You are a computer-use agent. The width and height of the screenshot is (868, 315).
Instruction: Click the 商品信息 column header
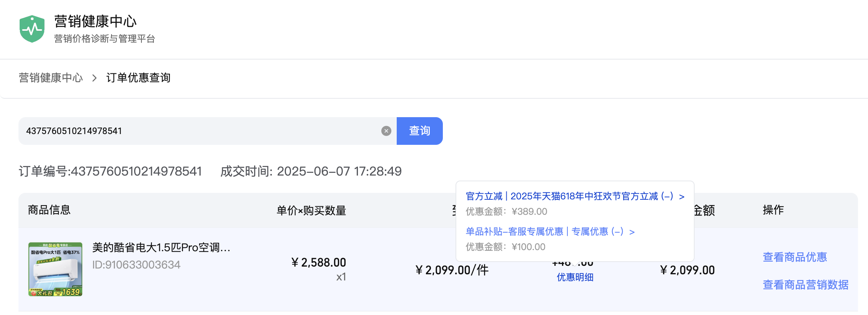click(x=49, y=210)
